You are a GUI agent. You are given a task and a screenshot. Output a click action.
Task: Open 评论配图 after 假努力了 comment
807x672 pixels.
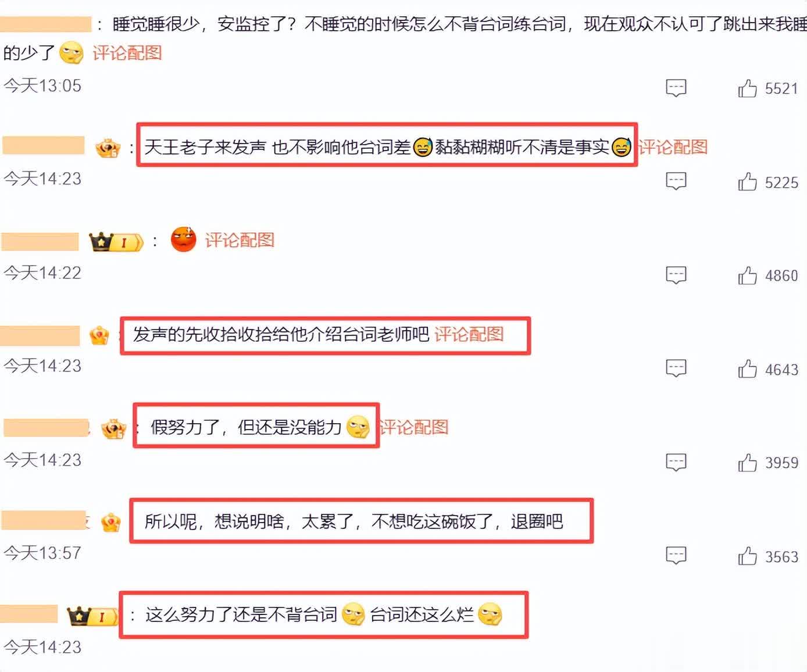point(414,427)
